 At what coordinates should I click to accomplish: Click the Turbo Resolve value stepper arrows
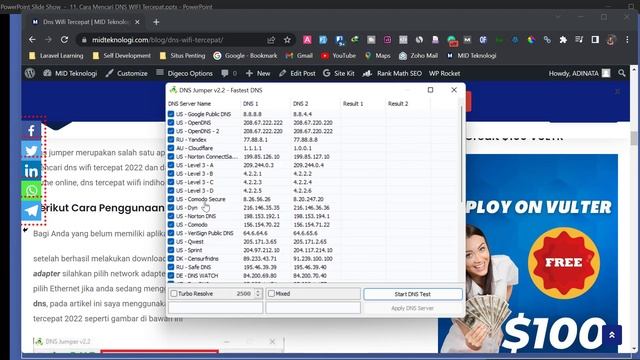tap(258, 293)
